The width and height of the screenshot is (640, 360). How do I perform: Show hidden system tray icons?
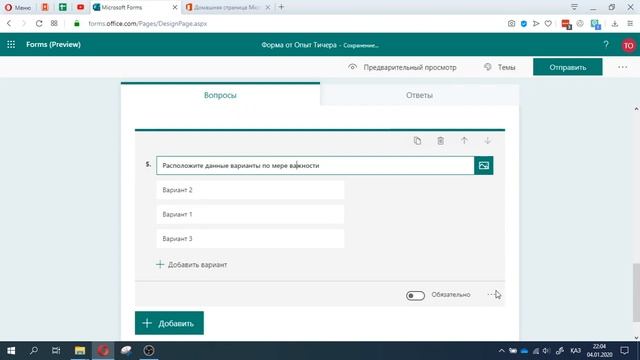[x=501, y=351]
